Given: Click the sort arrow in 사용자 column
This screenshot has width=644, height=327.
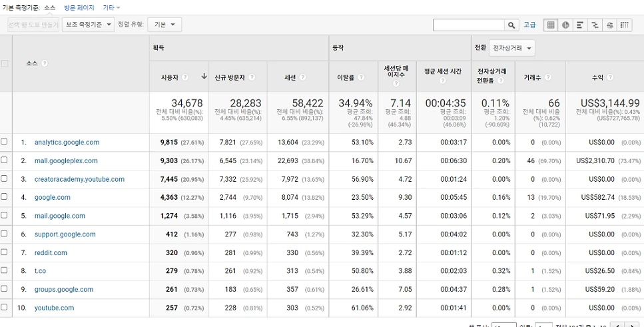Looking at the screenshot, I should click(x=204, y=77).
